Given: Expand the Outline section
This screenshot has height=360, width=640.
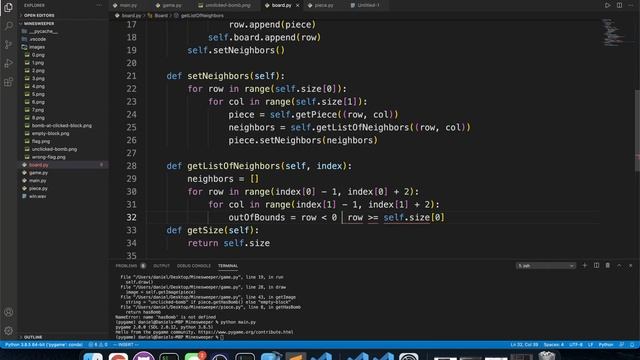Looking at the screenshot, I should pos(33,337).
